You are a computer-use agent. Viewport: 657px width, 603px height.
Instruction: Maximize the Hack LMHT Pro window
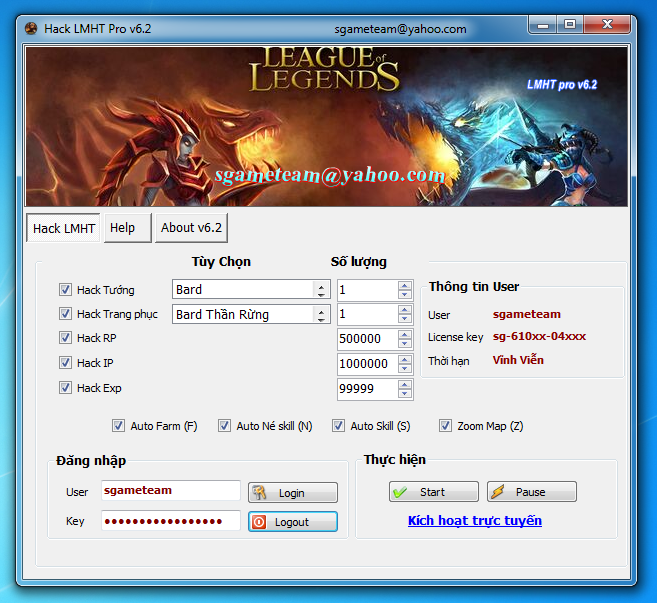[570, 25]
